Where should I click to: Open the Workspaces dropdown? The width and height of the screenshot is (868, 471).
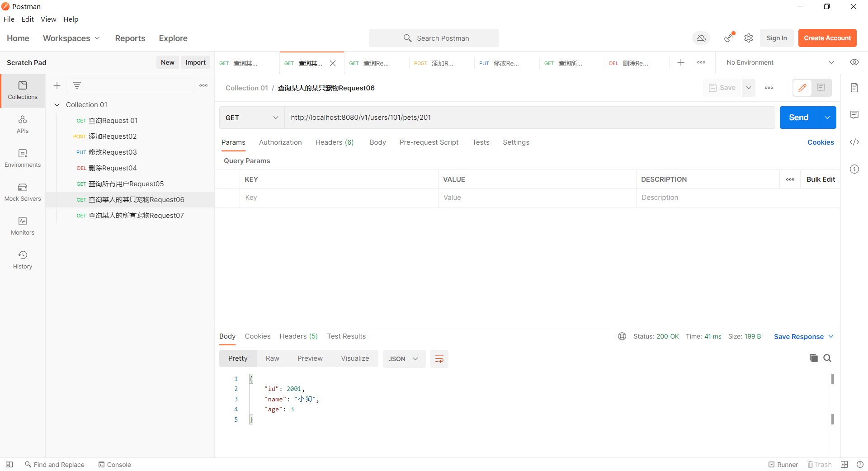[x=71, y=38]
